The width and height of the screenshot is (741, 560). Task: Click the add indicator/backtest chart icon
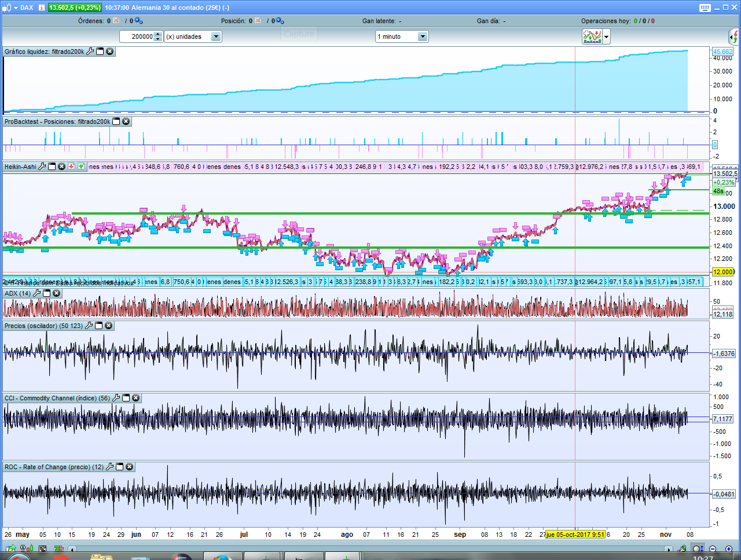point(592,36)
